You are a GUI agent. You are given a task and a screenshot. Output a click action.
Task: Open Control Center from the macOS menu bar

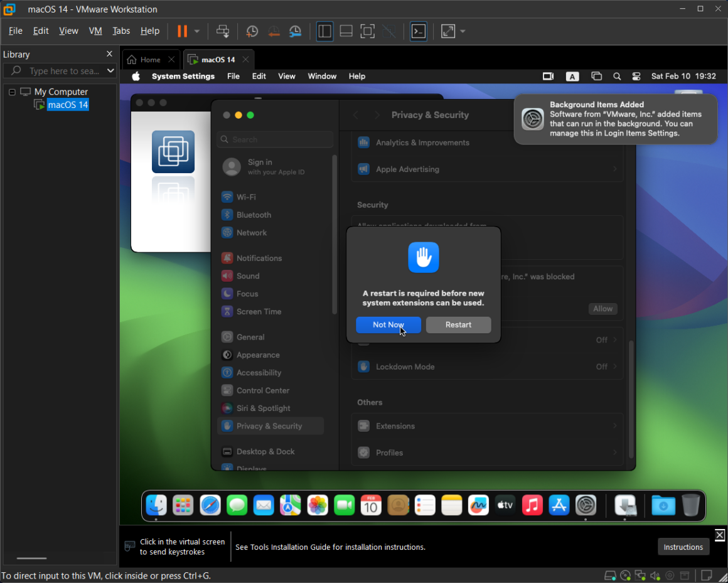(636, 76)
